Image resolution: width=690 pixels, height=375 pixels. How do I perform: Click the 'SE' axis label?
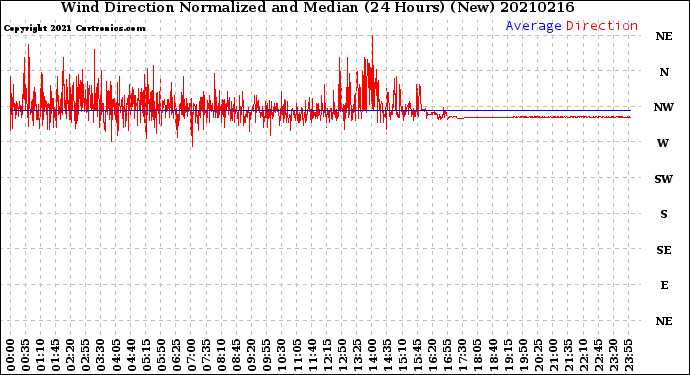click(664, 250)
